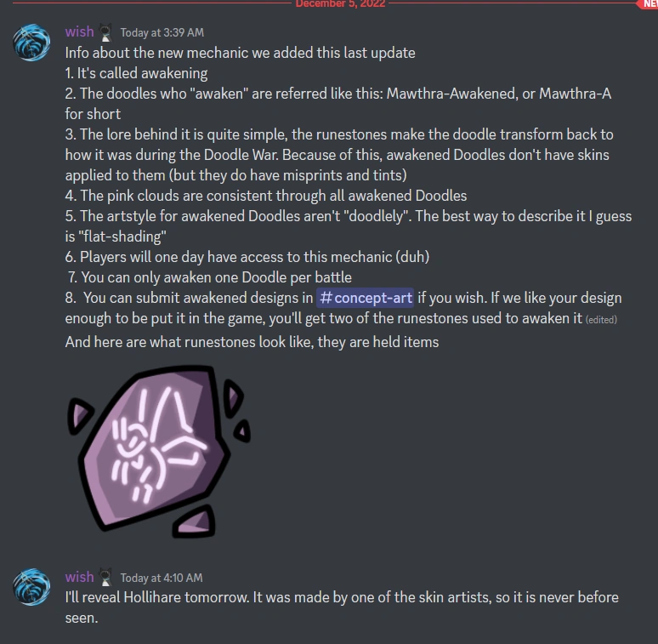The height and width of the screenshot is (644, 658).
Task: Open the #concept-art channel mention
Action: tap(365, 298)
